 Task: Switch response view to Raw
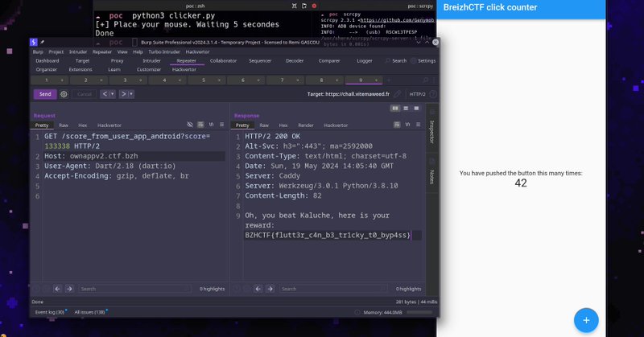pos(264,125)
